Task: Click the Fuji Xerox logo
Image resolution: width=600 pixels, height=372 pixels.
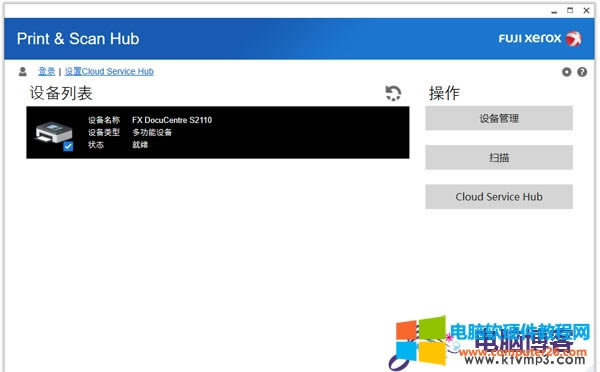Action: pos(540,38)
